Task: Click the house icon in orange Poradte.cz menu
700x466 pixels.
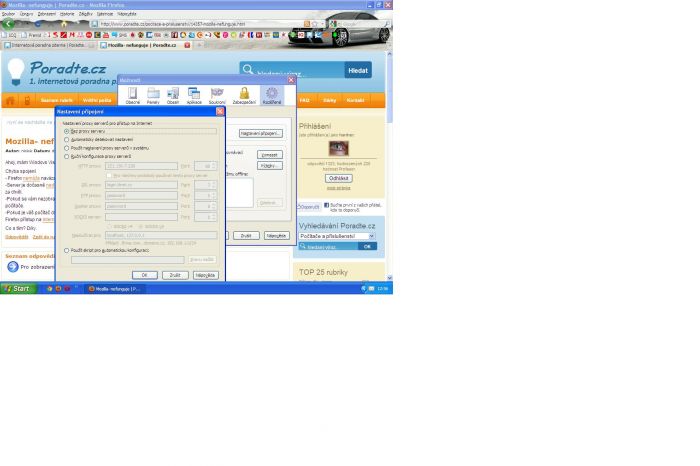Action: click(10, 100)
